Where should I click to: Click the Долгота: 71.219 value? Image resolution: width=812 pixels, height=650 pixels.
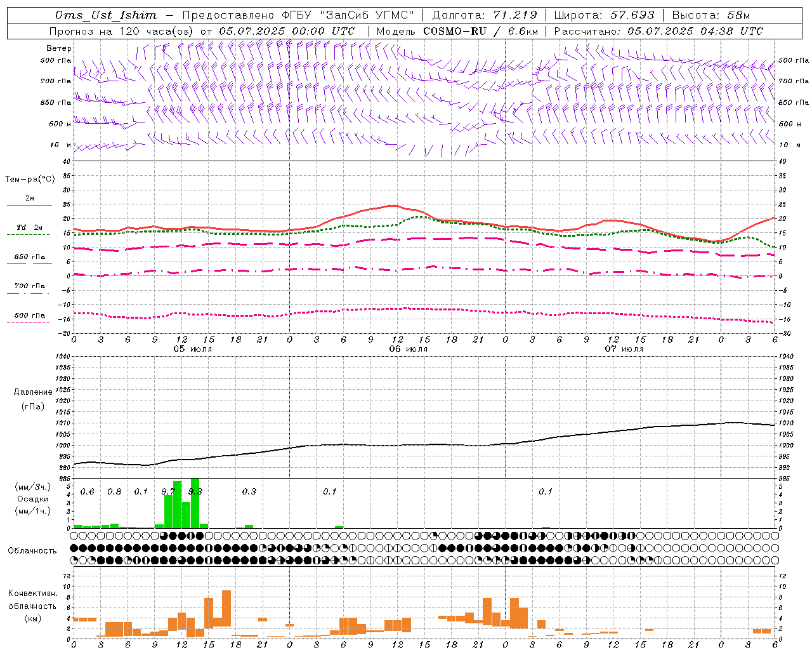coord(485,15)
